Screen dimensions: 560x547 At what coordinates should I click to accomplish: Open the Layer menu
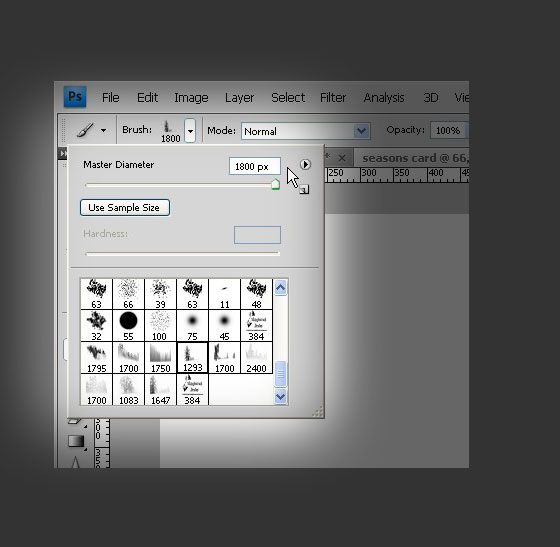(239, 97)
